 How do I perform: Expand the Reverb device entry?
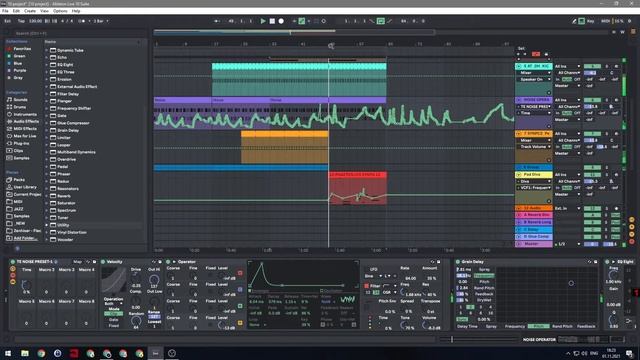pos(47,196)
